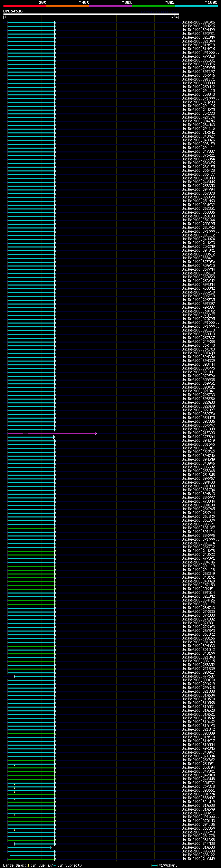Select the UniRef100_Q6AT26 label
The width and height of the screenshot is (221, 868).
tap(198, 600)
